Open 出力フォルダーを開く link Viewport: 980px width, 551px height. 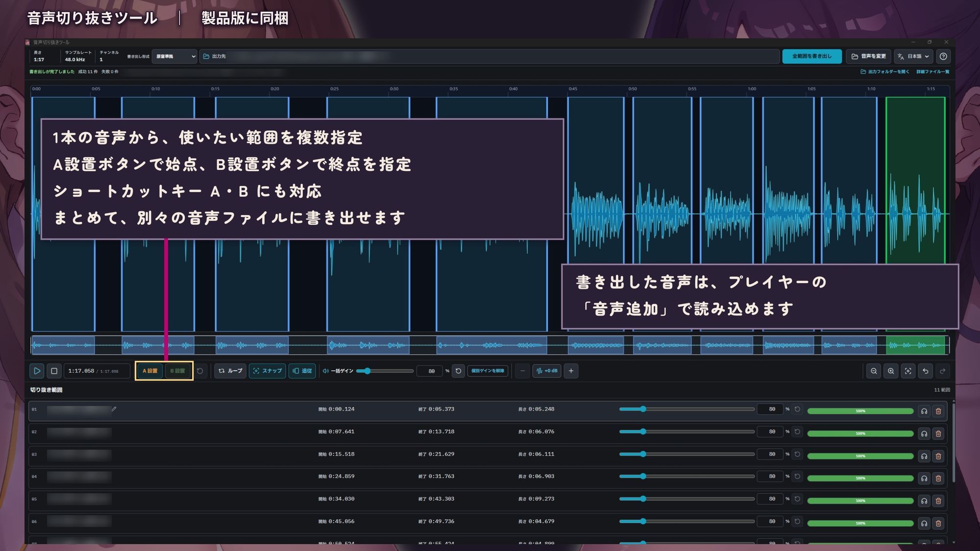point(885,72)
